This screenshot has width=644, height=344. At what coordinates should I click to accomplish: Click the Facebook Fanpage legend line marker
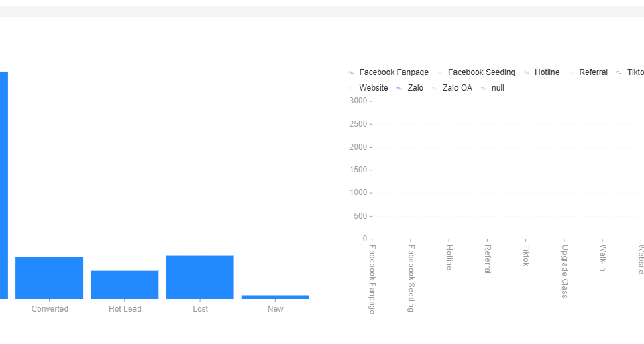351,72
